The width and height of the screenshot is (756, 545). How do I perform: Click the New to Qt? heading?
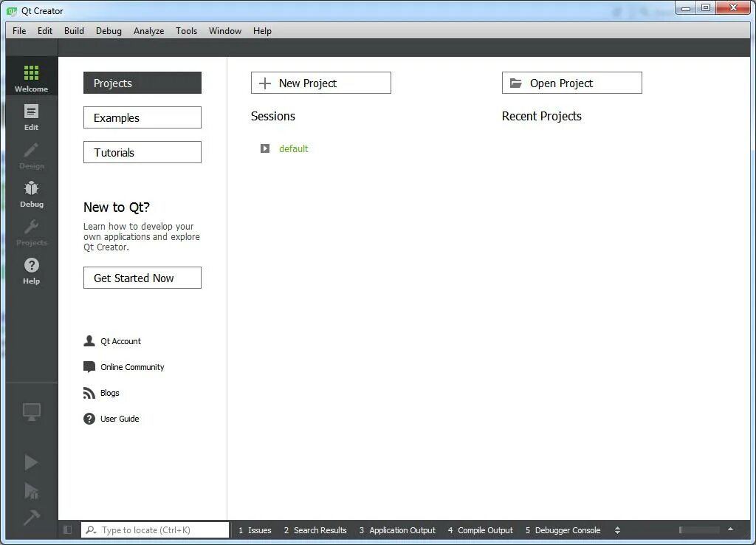(117, 208)
